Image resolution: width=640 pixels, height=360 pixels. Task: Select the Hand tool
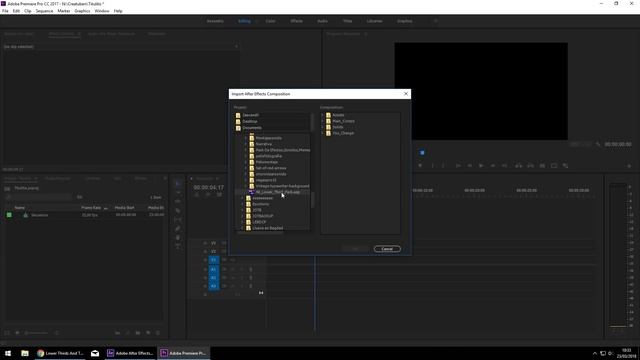178,238
